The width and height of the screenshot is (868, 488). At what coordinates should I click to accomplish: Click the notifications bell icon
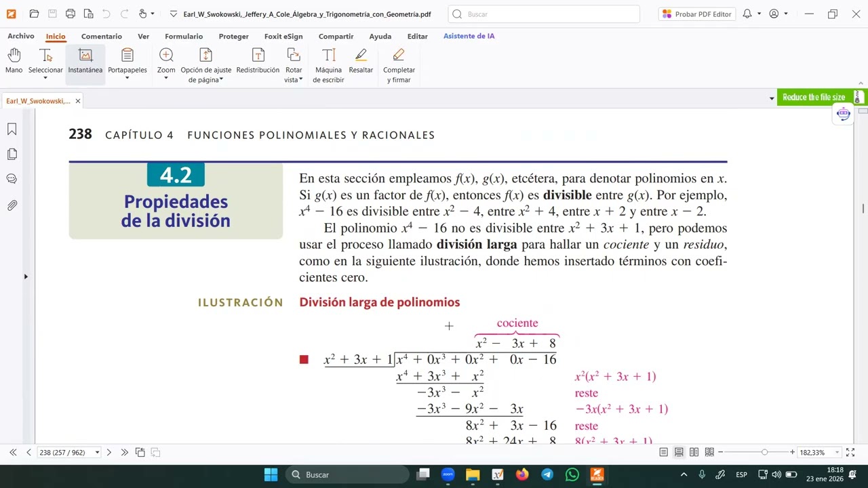747,14
